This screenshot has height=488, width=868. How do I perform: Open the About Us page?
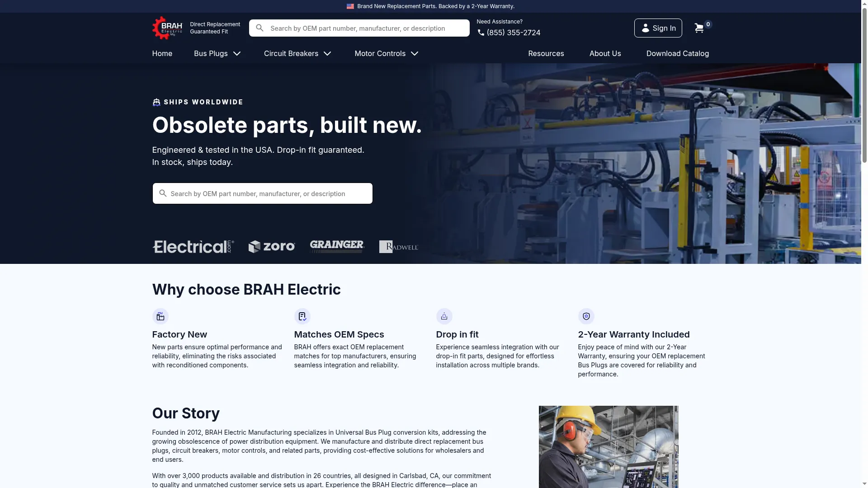coord(605,53)
